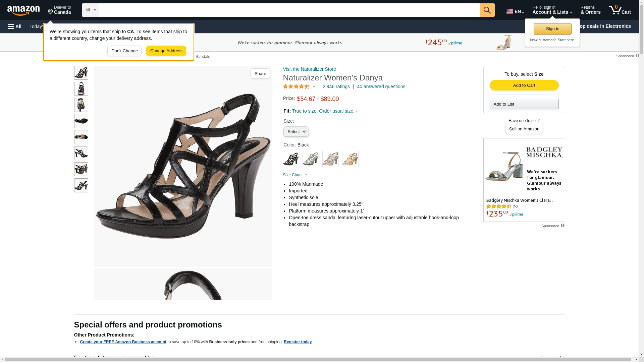Open the Size Select dropdown
The width and height of the screenshot is (644, 362).
pyautogui.click(x=296, y=132)
